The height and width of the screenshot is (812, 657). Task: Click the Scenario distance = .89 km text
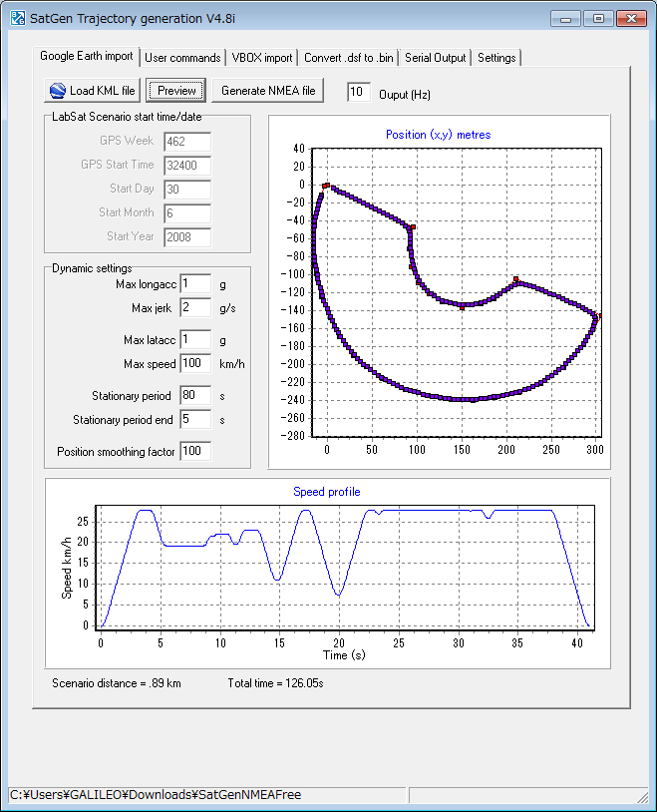tap(117, 683)
